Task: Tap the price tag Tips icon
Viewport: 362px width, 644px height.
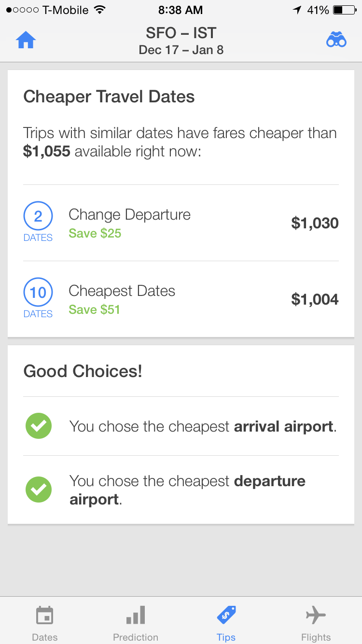Action: point(226,615)
